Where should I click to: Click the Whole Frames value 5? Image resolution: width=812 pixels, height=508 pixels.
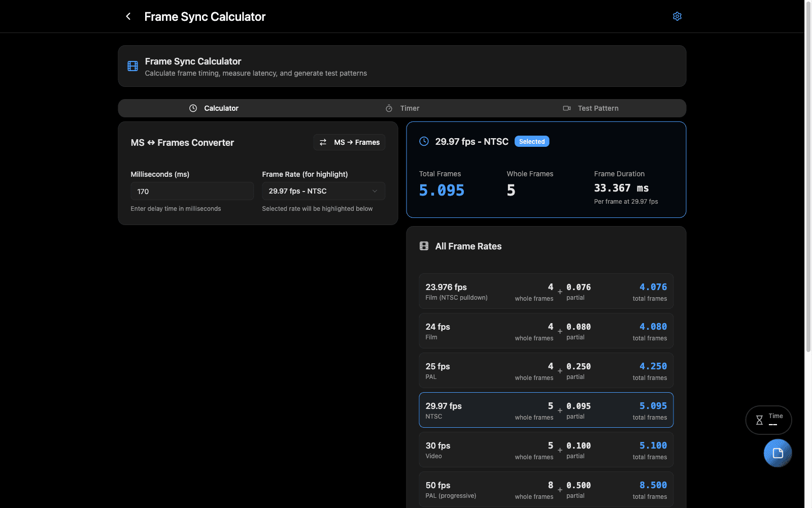(x=511, y=190)
